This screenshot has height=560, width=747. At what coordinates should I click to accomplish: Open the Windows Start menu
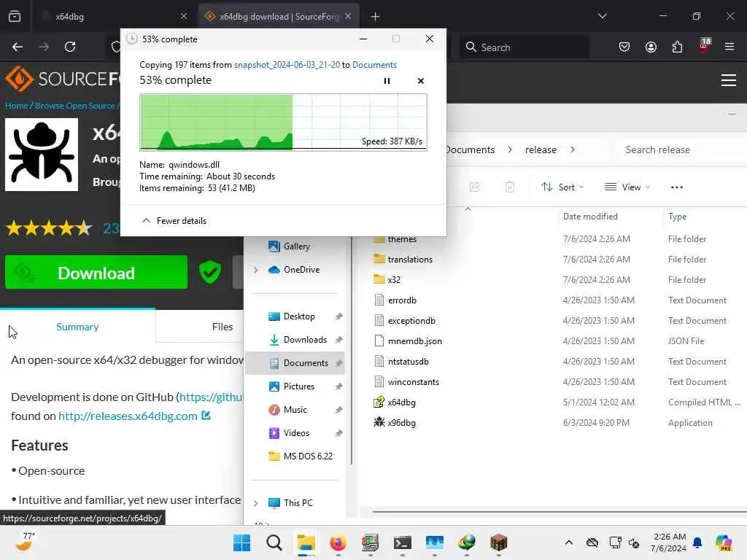(241, 542)
